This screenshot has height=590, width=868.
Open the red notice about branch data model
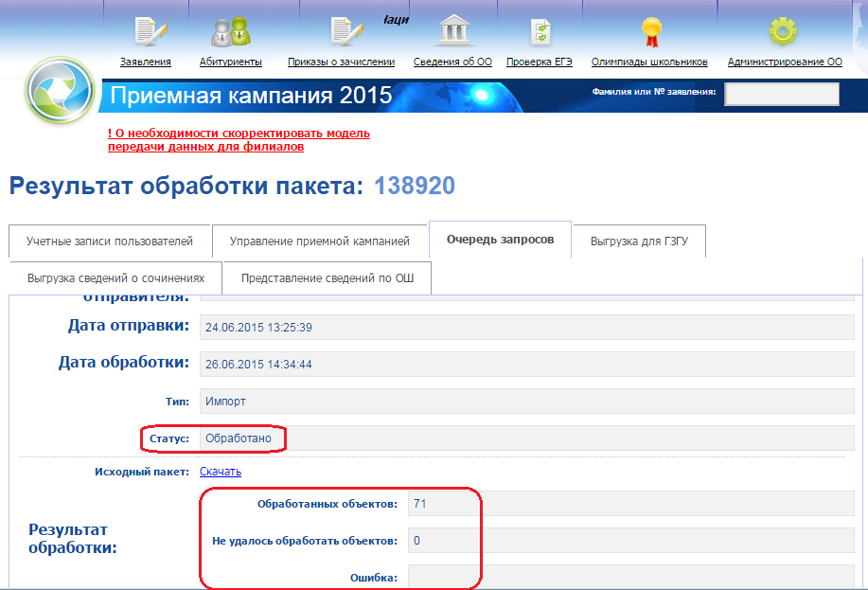tap(239, 140)
